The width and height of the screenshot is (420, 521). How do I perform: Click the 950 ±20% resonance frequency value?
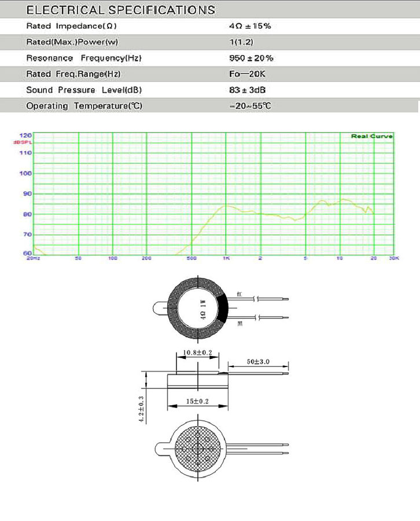[x=251, y=58]
